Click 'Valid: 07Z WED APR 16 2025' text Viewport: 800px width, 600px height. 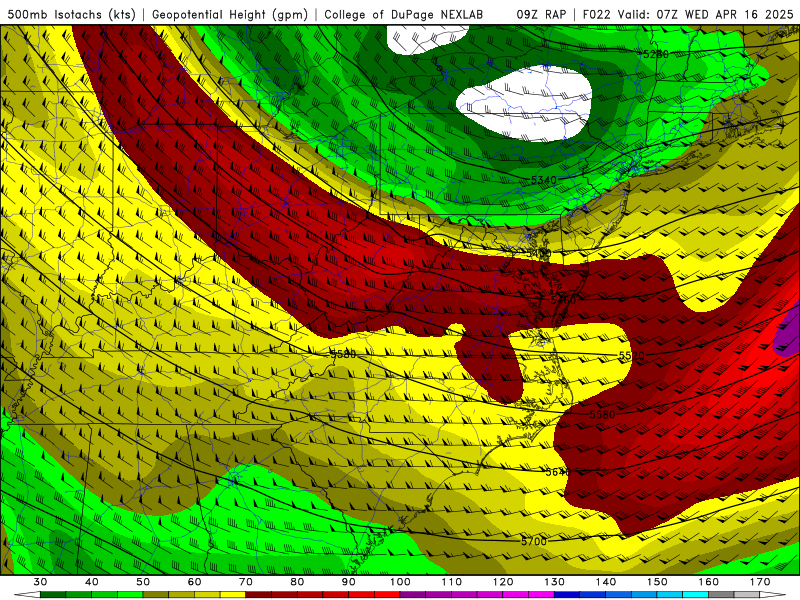click(x=706, y=14)
